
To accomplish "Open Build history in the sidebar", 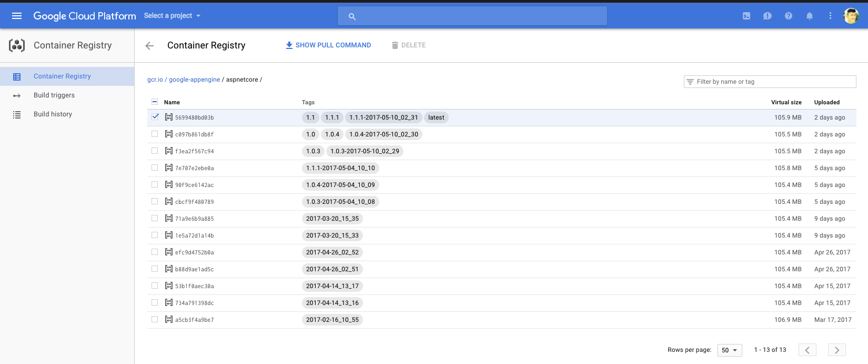I will [x=53, y=114].
